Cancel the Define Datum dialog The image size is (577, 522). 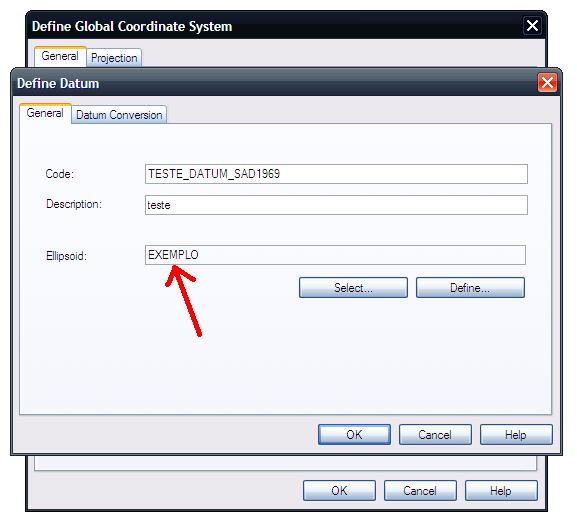[435, 434]
